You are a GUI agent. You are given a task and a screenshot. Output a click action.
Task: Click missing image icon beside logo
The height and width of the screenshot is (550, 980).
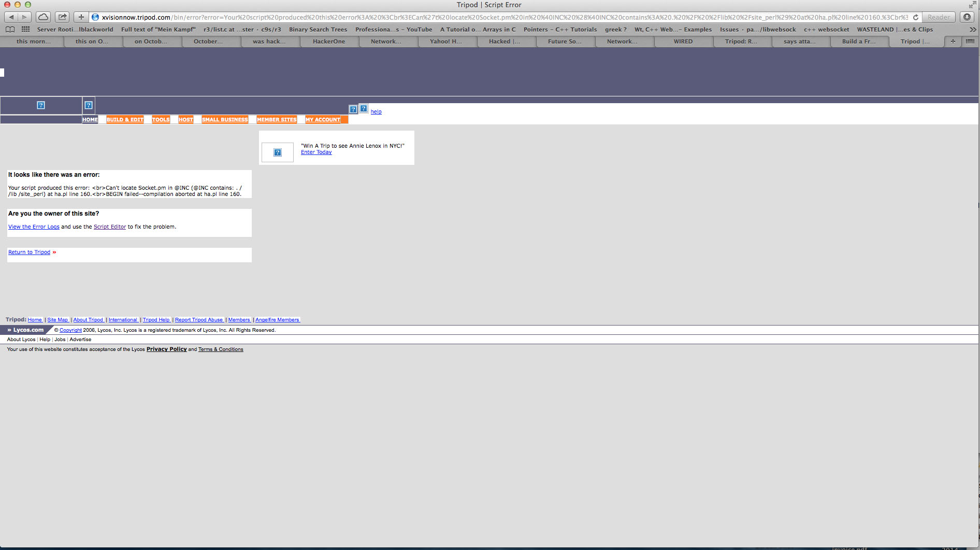coord(89,105)
